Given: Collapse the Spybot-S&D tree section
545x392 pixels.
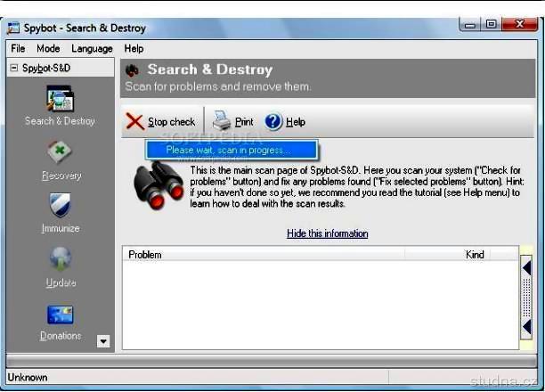Looking at the screenshot, I should pos(14,68).
